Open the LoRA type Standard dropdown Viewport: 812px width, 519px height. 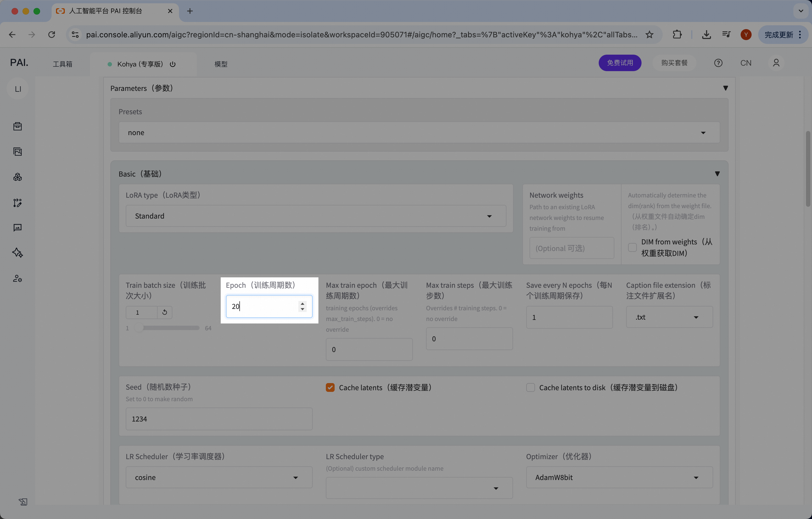pos(316,216)
